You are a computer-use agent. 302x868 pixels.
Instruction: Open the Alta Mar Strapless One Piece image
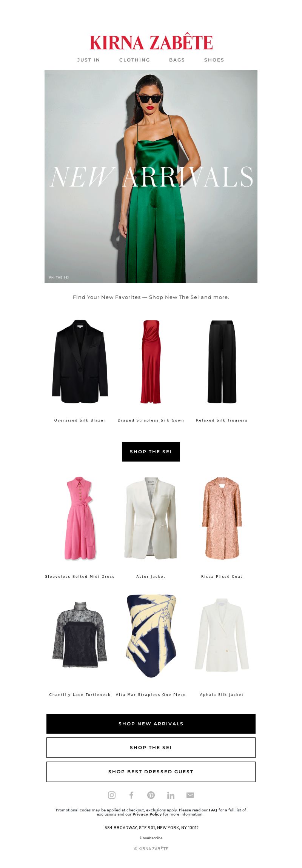point(151,636)
